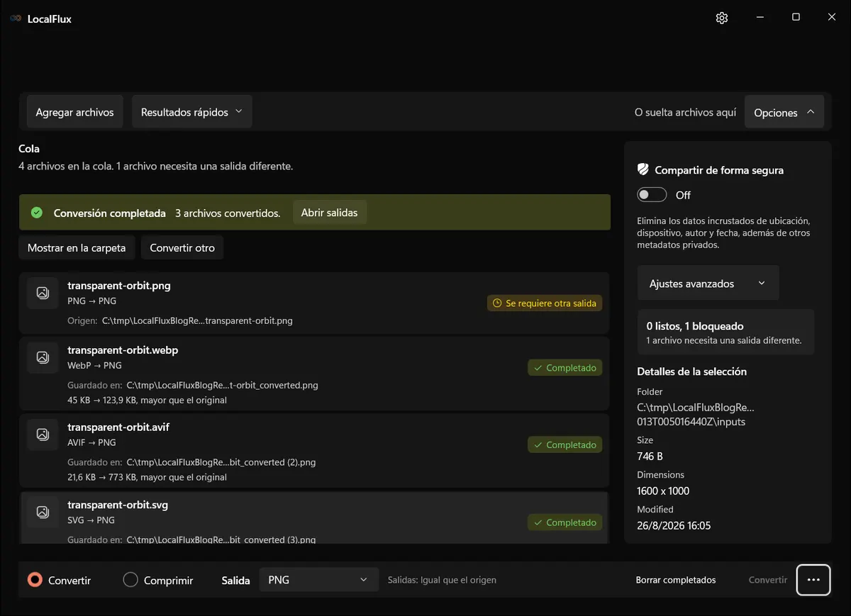Click Convertir otro button
The image size is (851, 616).
pos(182,248)
